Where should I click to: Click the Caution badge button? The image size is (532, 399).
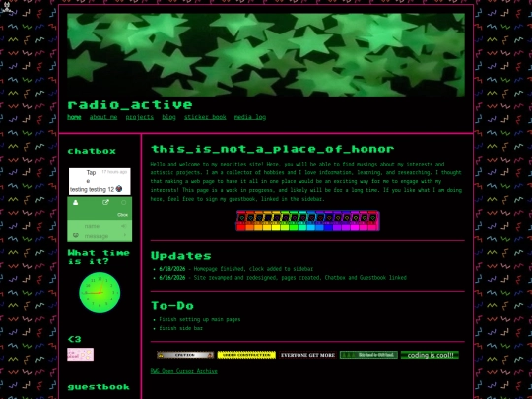click(185, 355)
